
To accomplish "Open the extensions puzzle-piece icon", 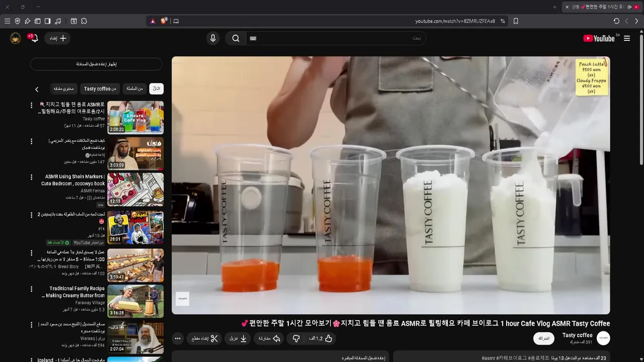I will 84,21.
